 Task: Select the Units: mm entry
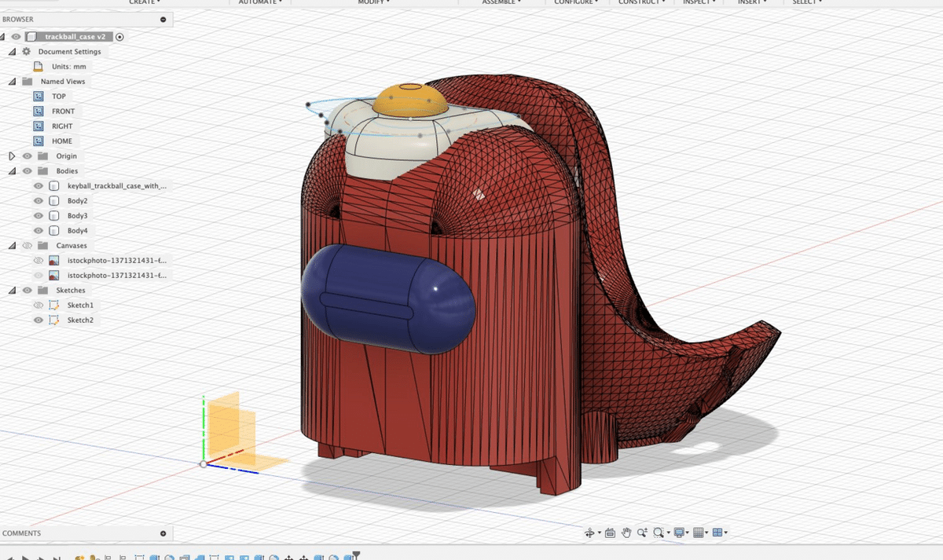click(x=68, y=67)
